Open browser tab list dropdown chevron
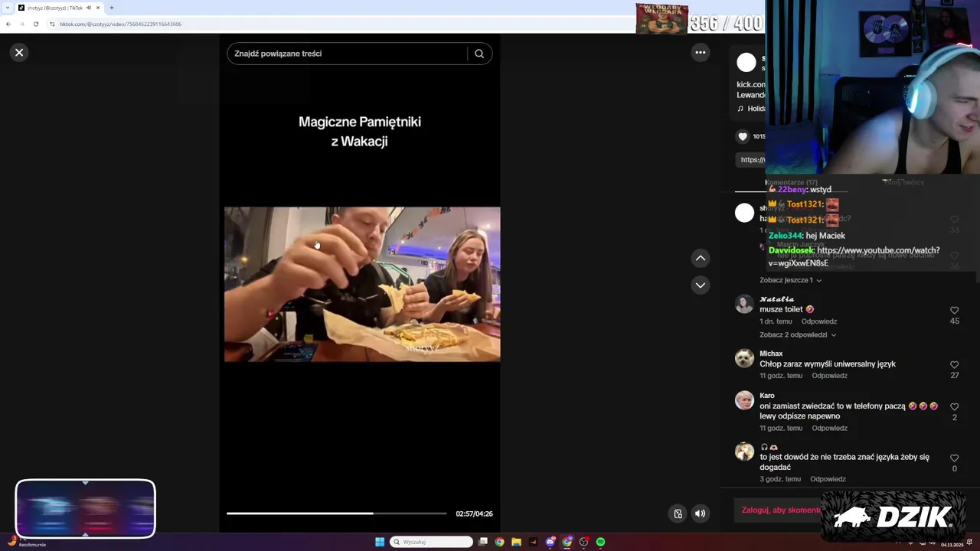 [8, 8]
